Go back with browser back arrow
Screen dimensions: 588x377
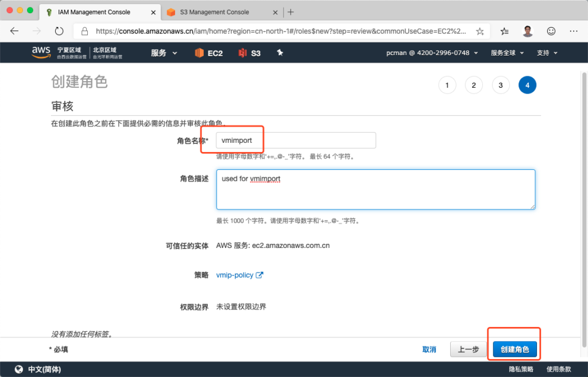coord(15,32)
